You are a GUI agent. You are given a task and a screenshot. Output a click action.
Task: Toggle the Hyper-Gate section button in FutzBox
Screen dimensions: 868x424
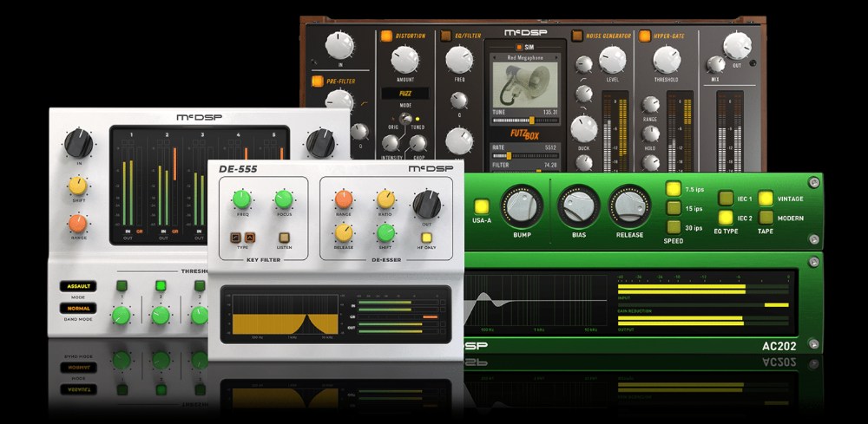pos(644,36)
